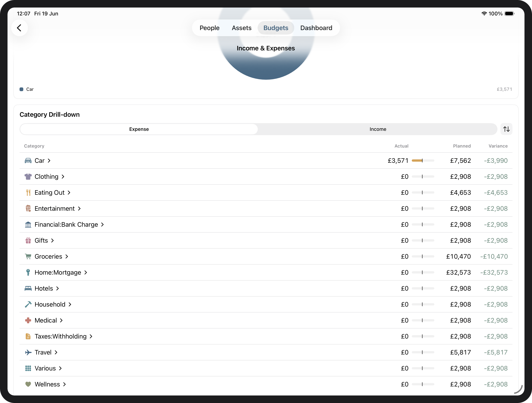Expand the Financial:Bank Charge chevron

point(102,225)
